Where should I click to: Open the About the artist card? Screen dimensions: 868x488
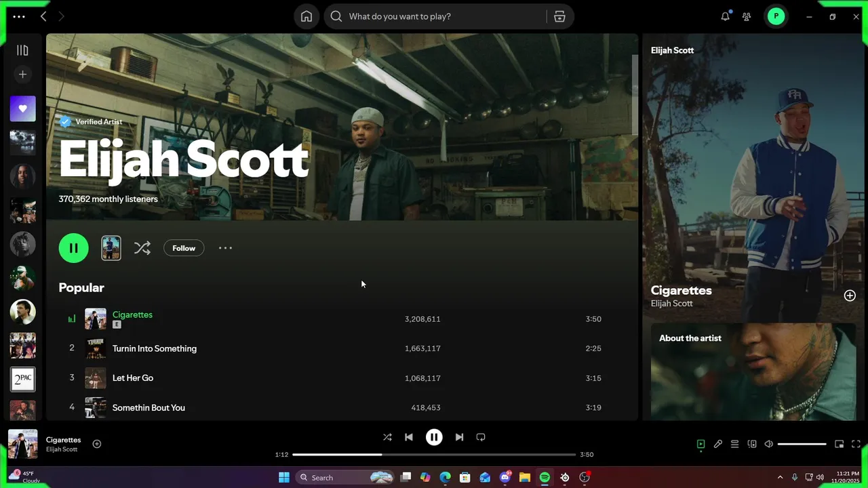pyautogui.click(x=753, y=371)
